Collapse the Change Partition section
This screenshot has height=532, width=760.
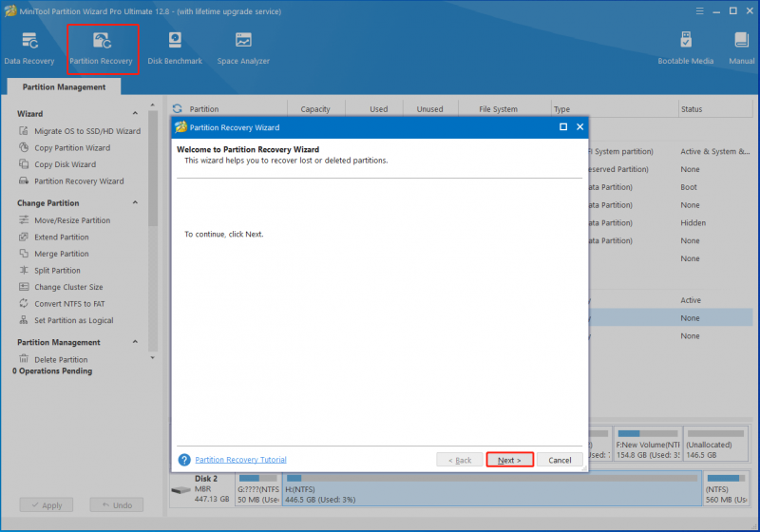135,202
